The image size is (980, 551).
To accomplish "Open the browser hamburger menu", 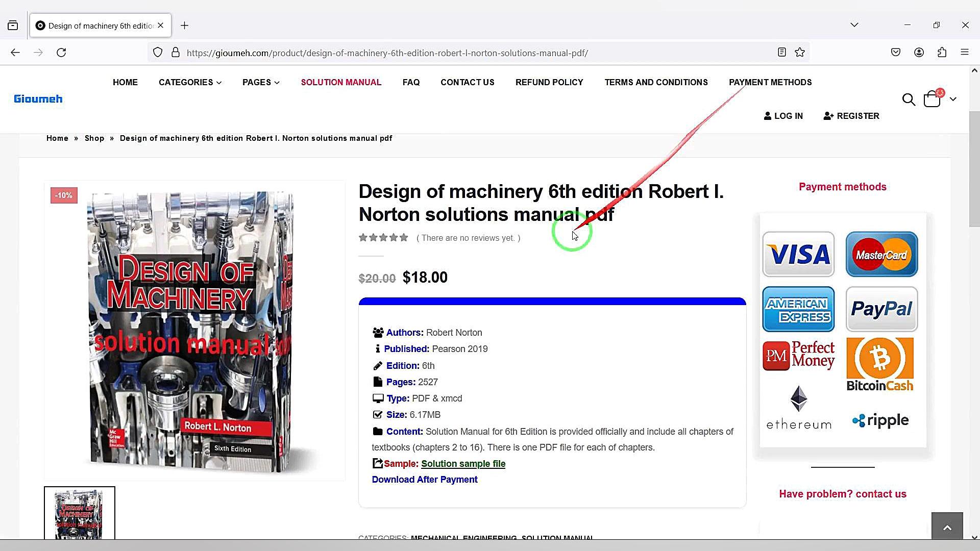I will [x=965, y=52].
